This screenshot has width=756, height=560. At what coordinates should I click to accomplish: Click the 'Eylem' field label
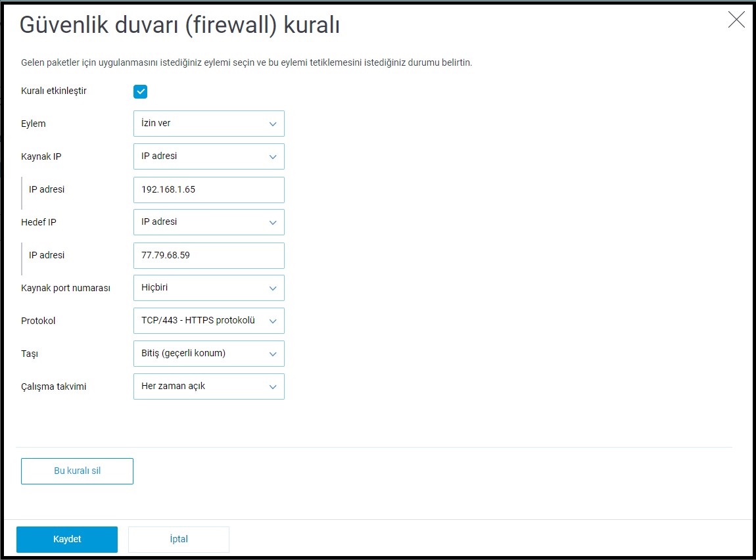(34, 124)
